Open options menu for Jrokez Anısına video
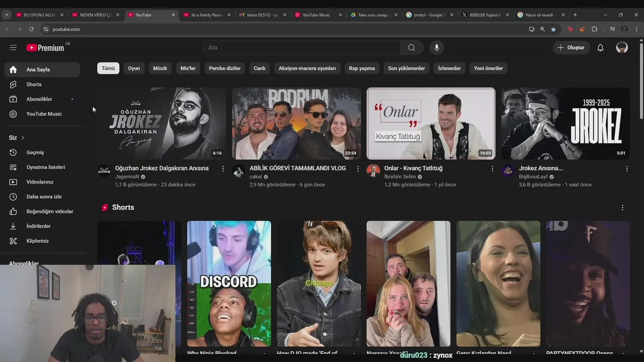Image resolution: width=644 pixels, height=362 pixels. click(x=627, y=169)
